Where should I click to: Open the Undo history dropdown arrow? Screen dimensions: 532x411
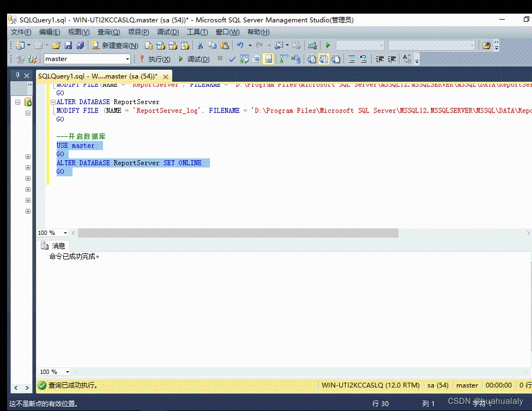click(250, 45)
